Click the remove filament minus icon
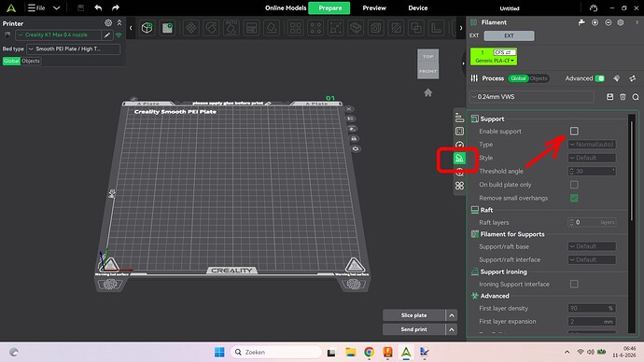Viewport: 644px width, 362px height. (x=608, y=22)
